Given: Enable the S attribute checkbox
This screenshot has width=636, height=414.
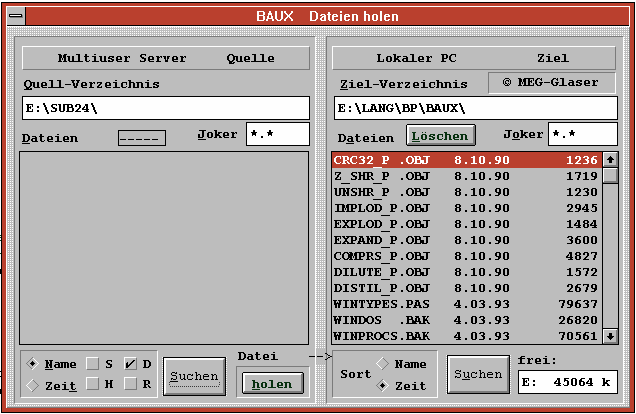Looking at the screenshot, I should point(92,364).
